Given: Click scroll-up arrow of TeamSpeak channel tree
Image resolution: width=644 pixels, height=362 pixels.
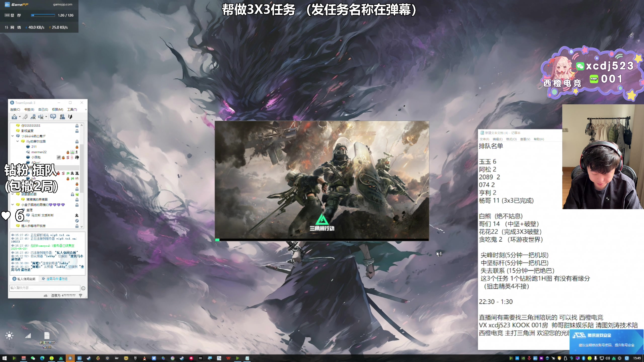Looking at the screenshot, I should [x=82, y=125].
